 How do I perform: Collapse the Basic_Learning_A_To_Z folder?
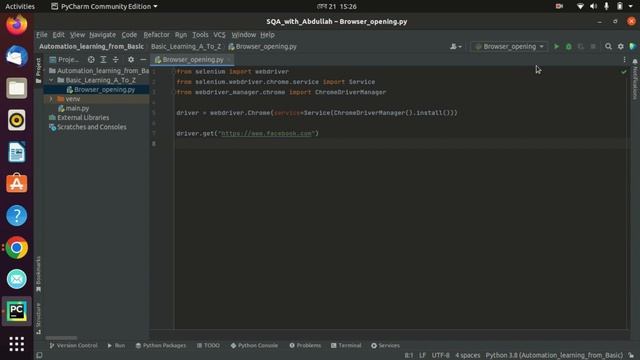tap(51, 80)
